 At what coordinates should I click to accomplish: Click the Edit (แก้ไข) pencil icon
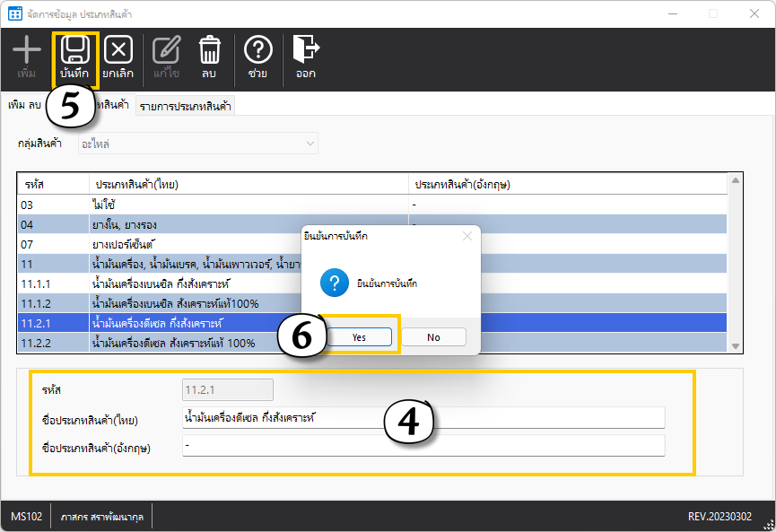click(166, 50)
